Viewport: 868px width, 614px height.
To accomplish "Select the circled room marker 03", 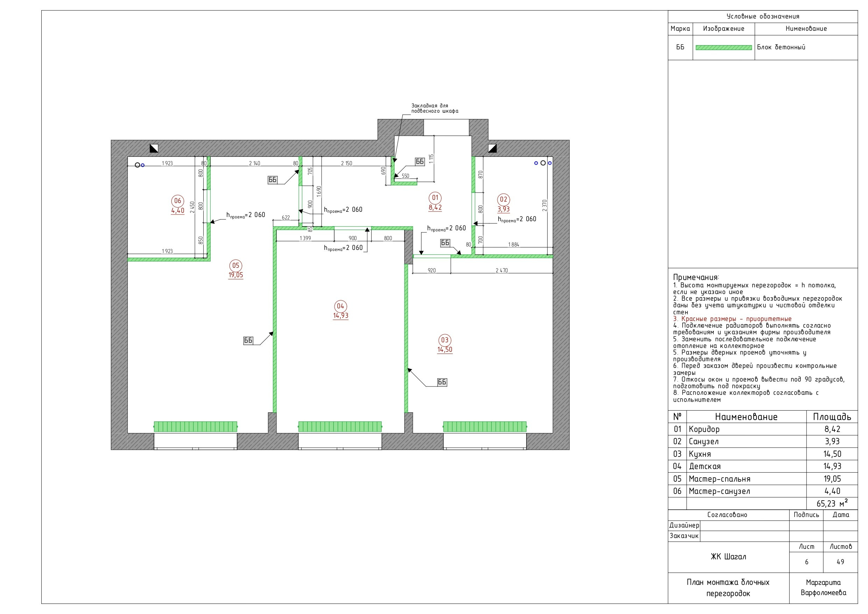I will (x=445, y=340).
